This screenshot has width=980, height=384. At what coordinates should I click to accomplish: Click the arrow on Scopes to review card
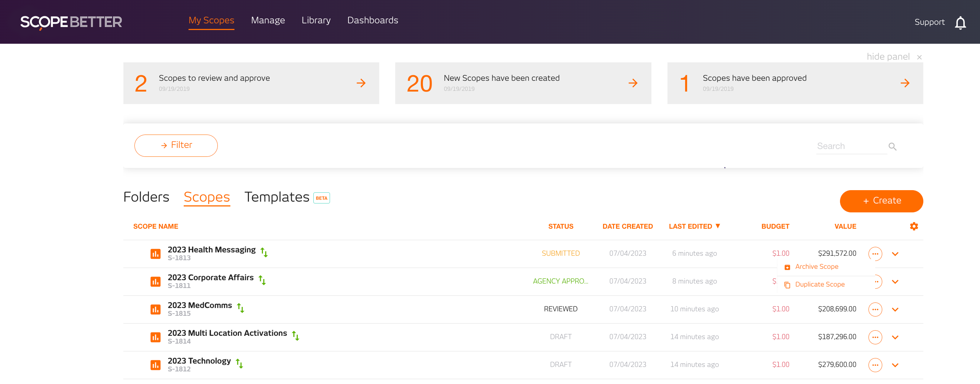(361, 83)
